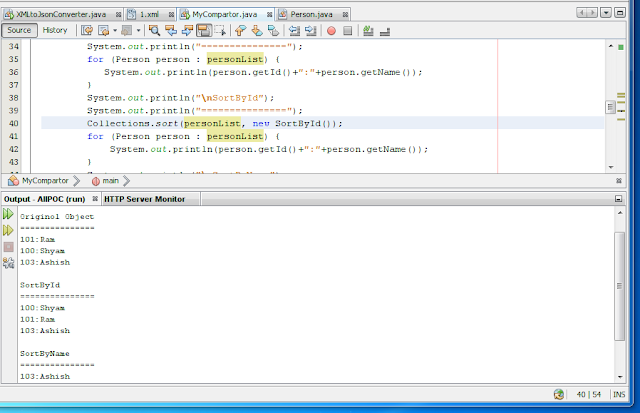Open the 1.xml editor tab
Image resolution: width=640 pixels, height=413 pixels.
coord(149,14)
